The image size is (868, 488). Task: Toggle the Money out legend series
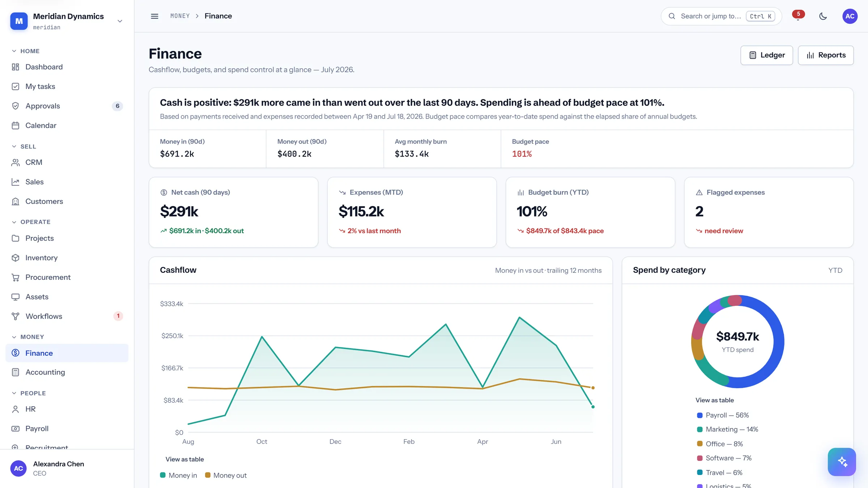pyautogui.click(x=226, y=475)
